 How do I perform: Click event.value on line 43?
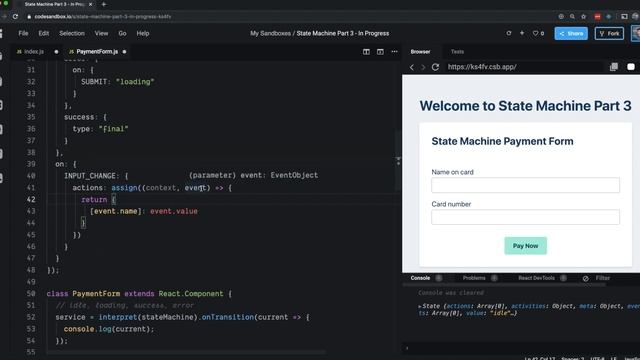174,211
